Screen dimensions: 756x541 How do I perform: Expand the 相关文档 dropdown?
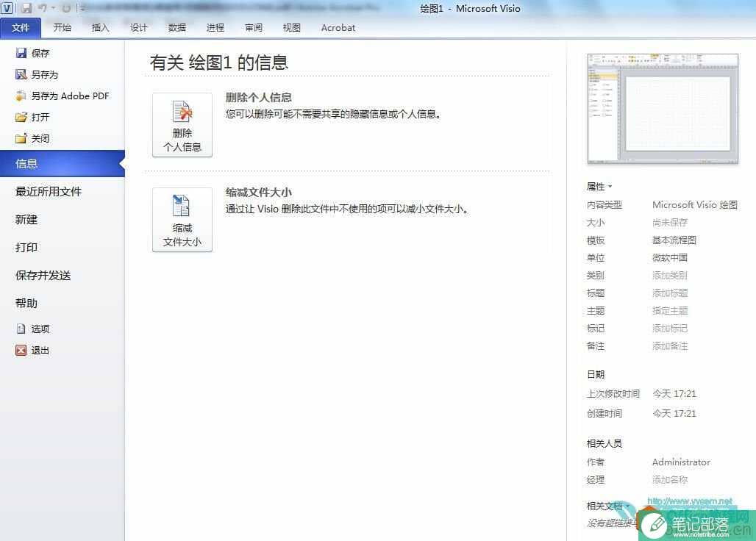(608, 506)
